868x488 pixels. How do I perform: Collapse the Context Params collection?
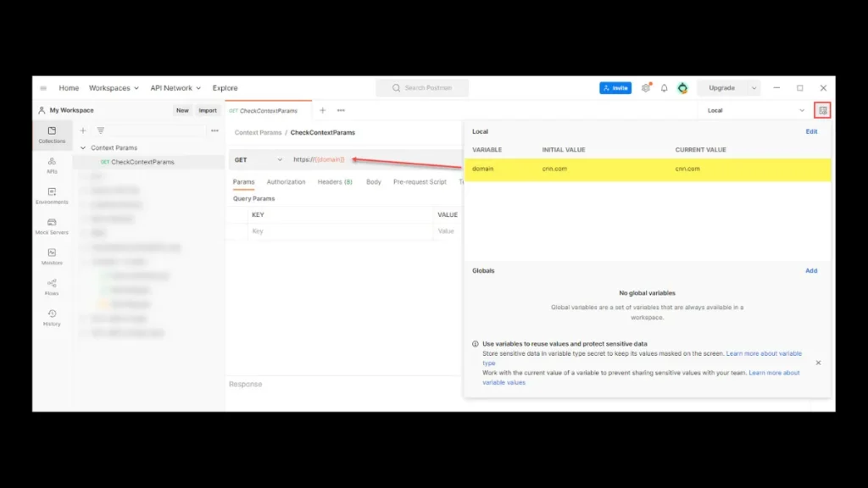[x=83, y=147]
